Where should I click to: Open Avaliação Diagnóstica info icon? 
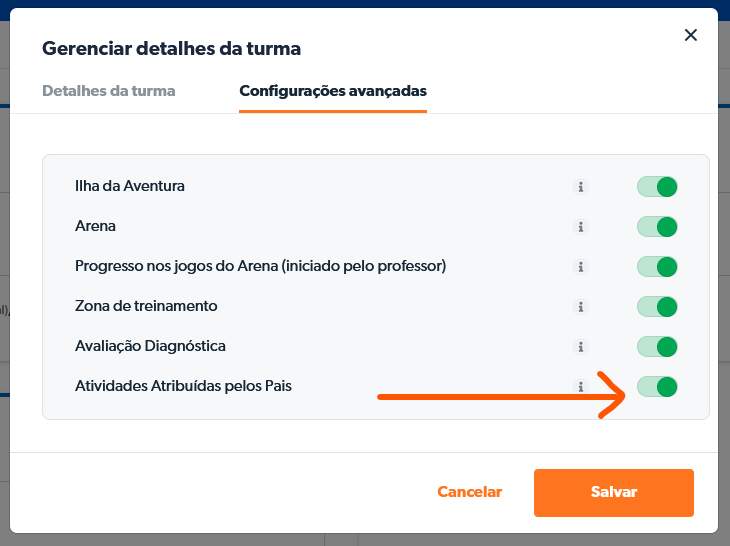click(581, 347)
